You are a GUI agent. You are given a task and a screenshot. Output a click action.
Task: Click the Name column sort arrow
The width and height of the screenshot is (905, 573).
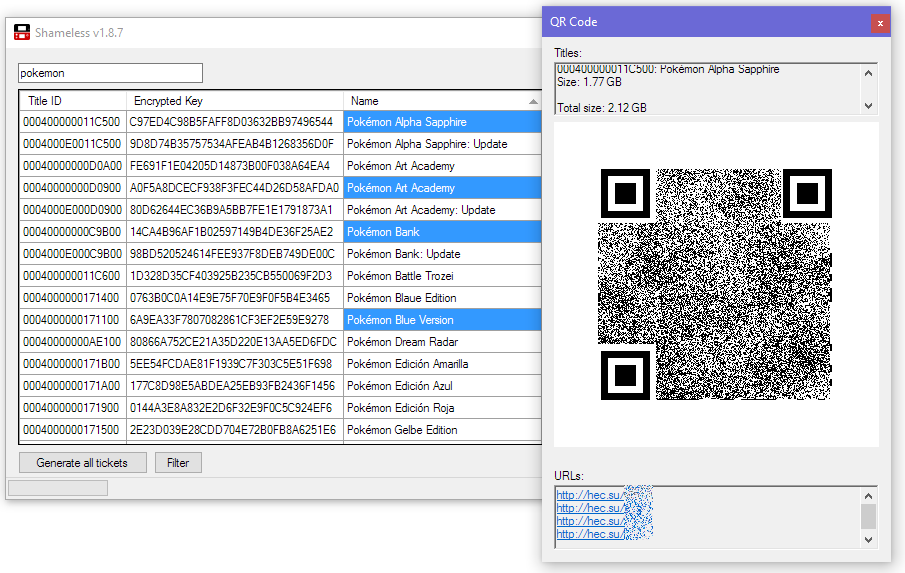coord(533,102)
